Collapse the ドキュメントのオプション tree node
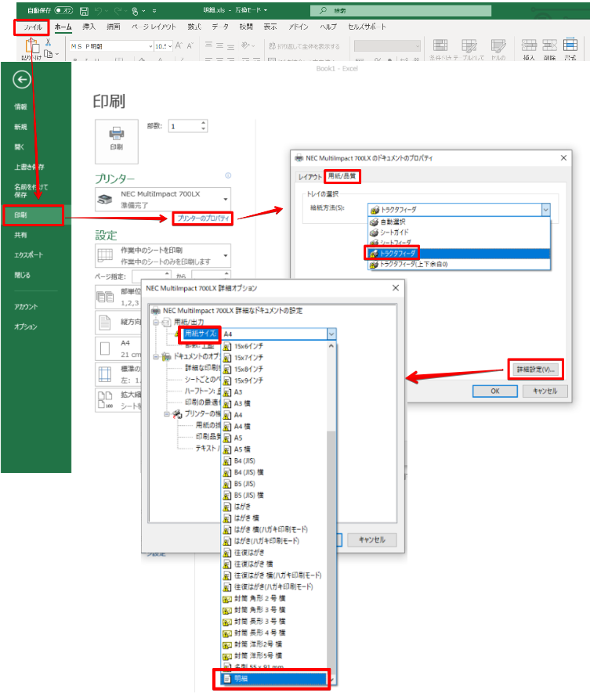 [156, 357]
